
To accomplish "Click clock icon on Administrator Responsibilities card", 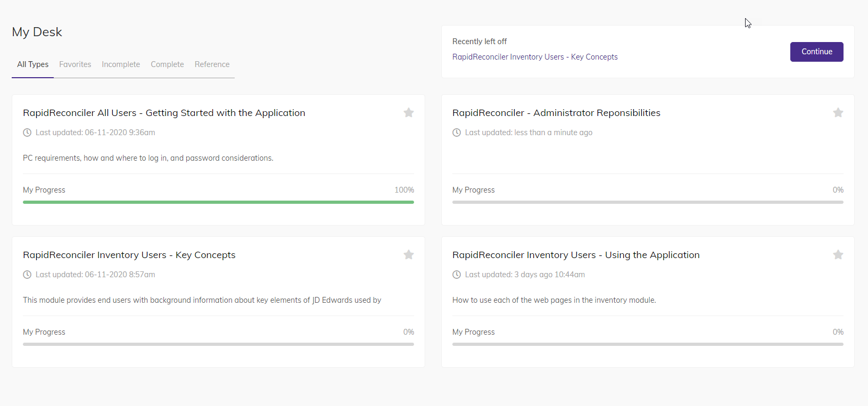I will tap(457, 132).
